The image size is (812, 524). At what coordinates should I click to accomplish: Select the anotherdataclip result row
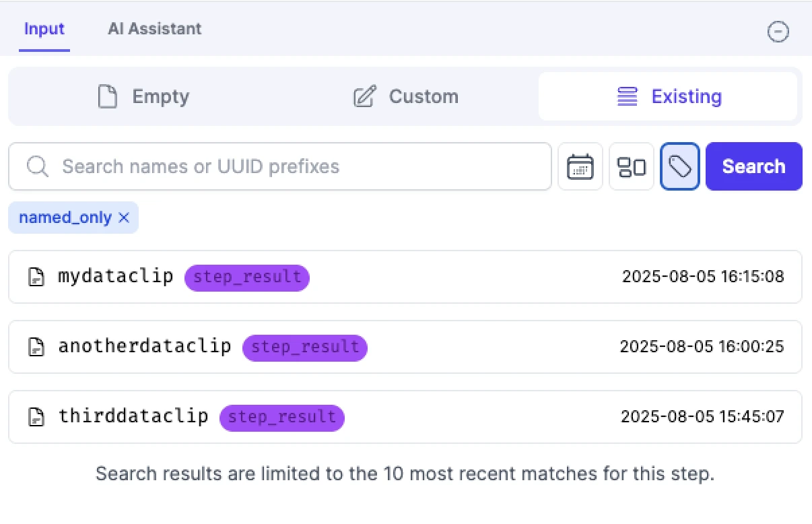tap(405, 347)
